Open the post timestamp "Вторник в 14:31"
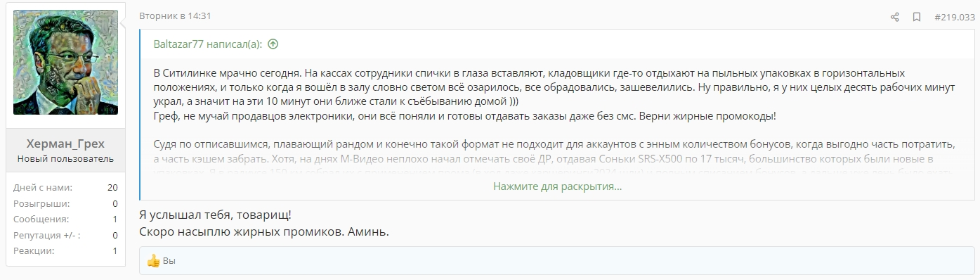Screen dimensions: 980x280 (175, 15)
